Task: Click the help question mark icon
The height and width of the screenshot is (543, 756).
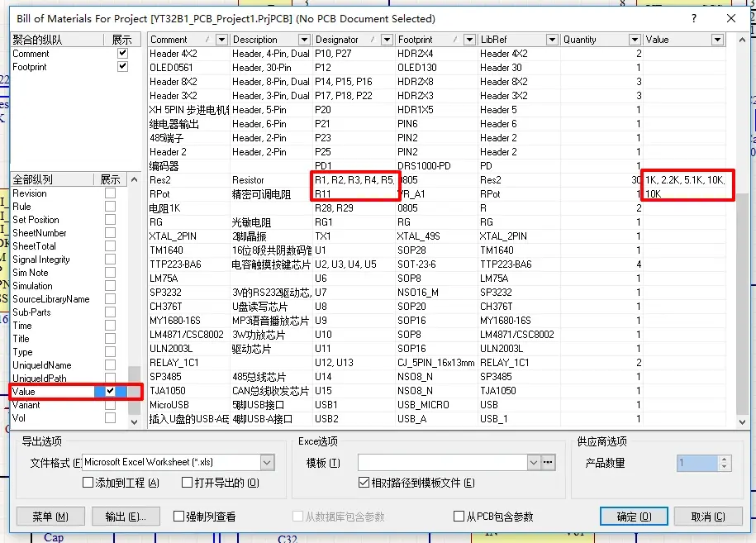Action: (694, 18)
